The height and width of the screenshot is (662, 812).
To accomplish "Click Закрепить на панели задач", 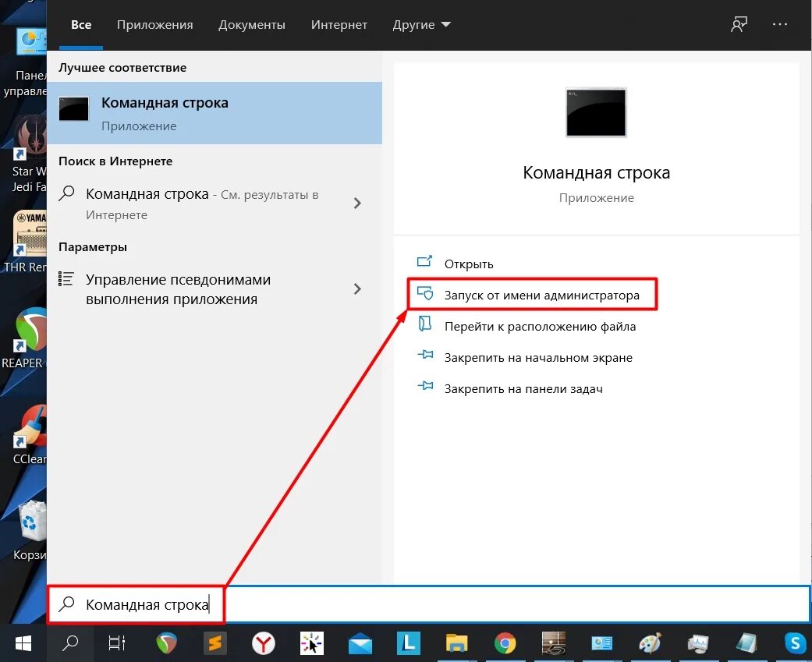I will (x=523, y=389).
